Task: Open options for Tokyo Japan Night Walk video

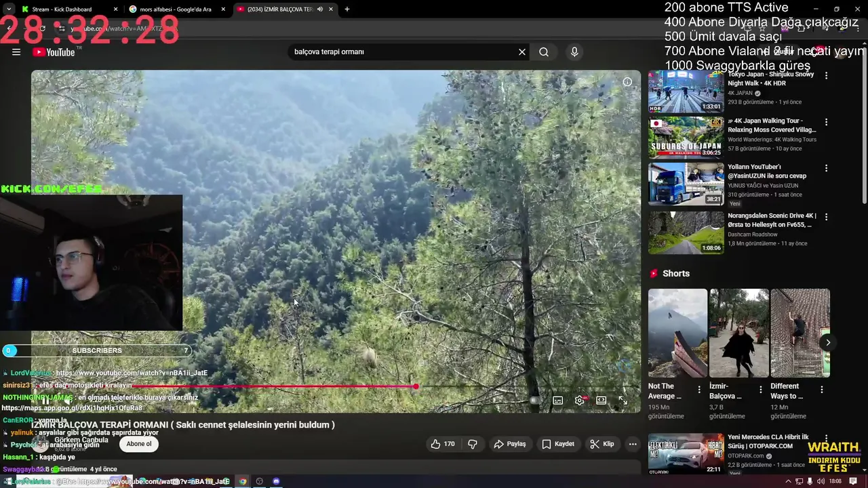Action: 826,76
